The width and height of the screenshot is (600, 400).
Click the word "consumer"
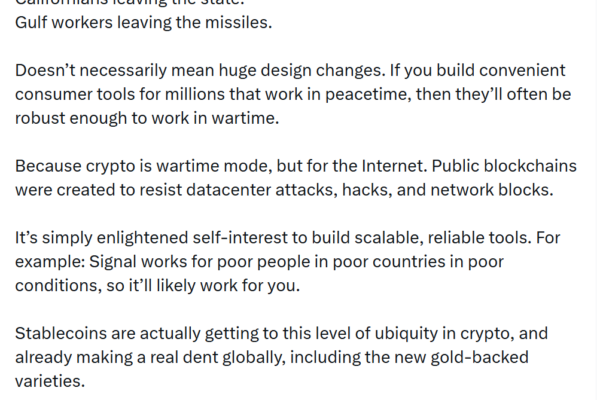pyautogui.click(x=56, y=95)
